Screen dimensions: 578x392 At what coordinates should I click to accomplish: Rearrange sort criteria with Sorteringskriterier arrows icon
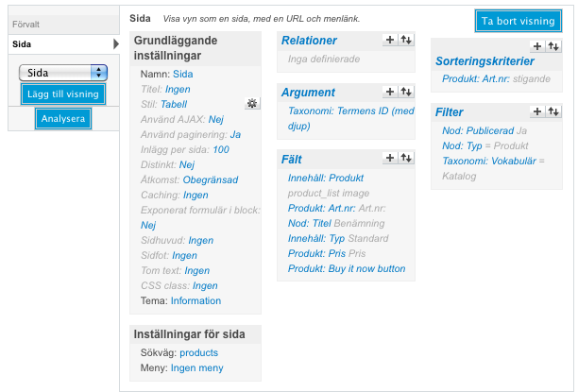(553, 46)
